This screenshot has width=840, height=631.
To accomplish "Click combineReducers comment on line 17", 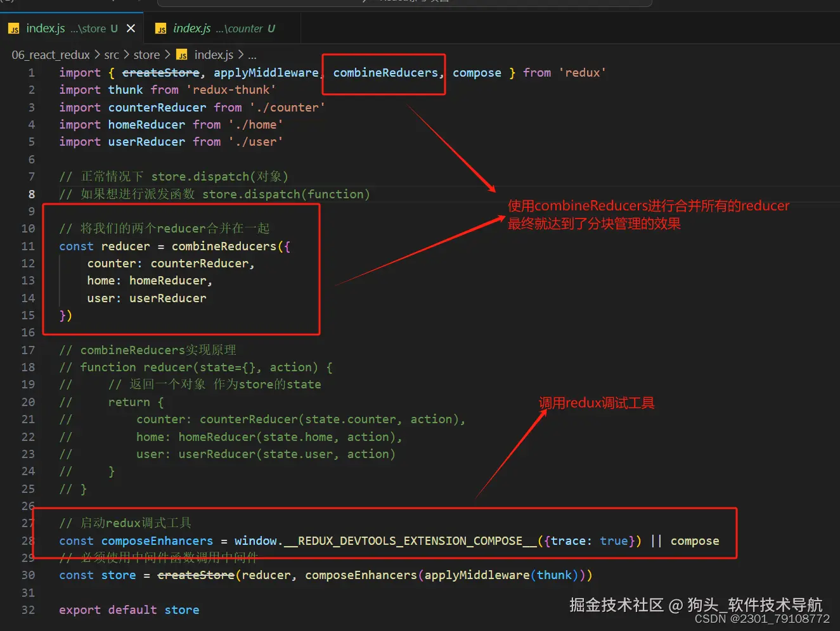I will tap(147, 350).
